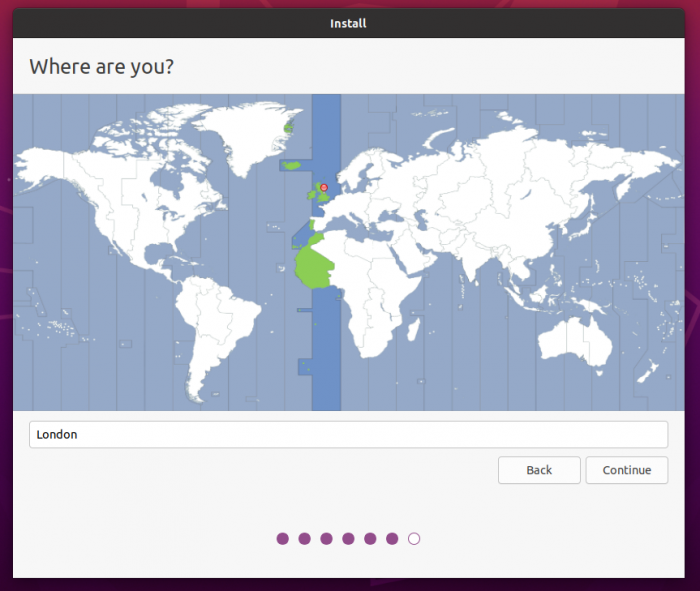This screenshot has height=591, width=700.
Task: Click the red location marker on the UK
Action: pos(323,187)
